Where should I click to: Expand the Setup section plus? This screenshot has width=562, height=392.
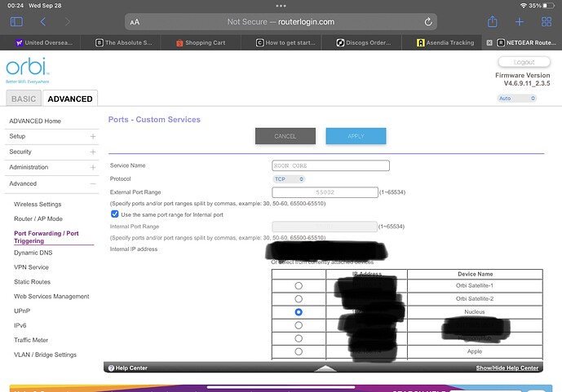93,136
